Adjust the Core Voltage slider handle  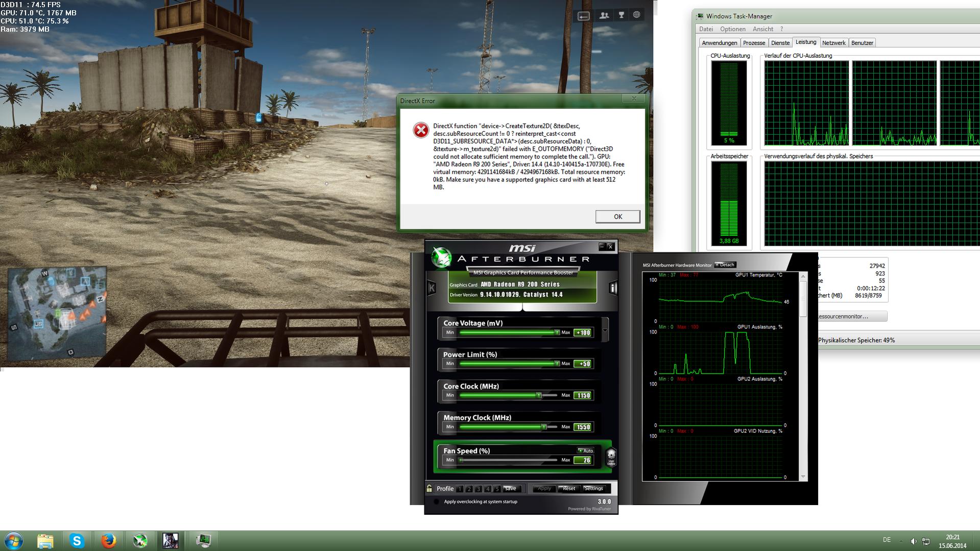(557, 332)
